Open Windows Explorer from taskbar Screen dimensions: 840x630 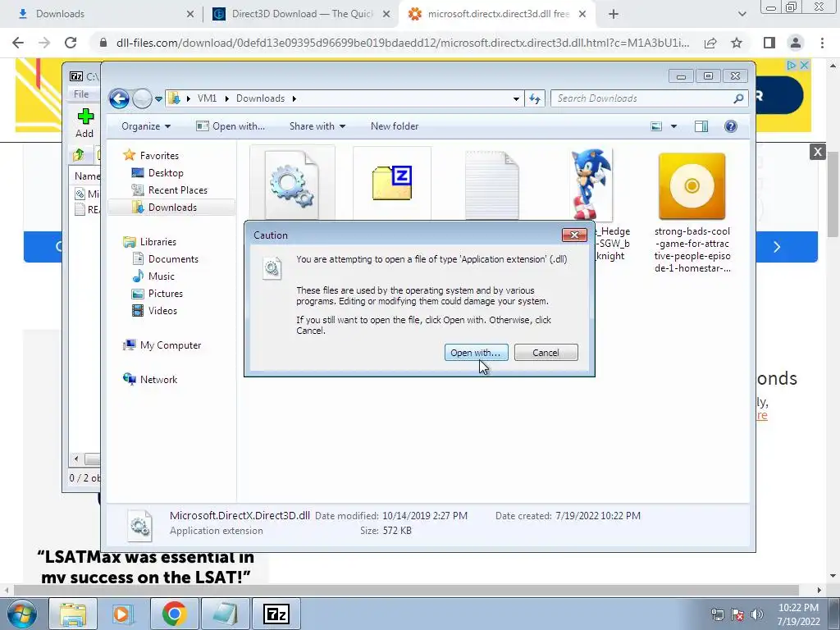click(73, 614)
